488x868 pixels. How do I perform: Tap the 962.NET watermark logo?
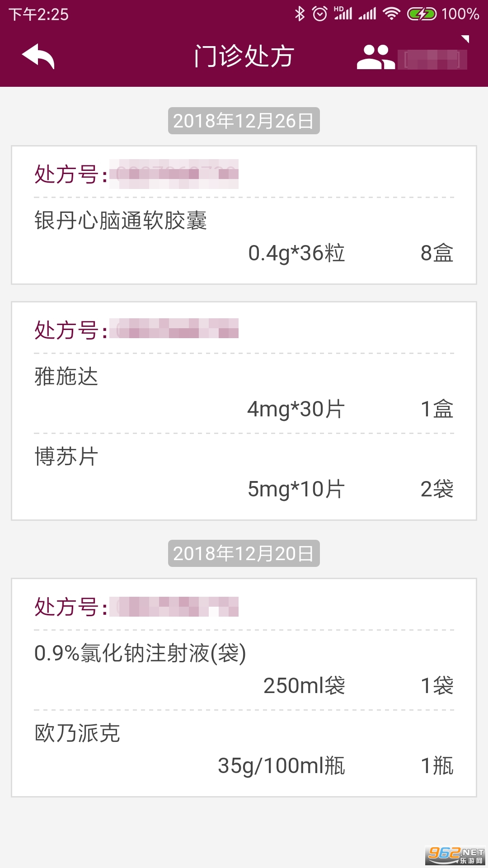point(455,854)
